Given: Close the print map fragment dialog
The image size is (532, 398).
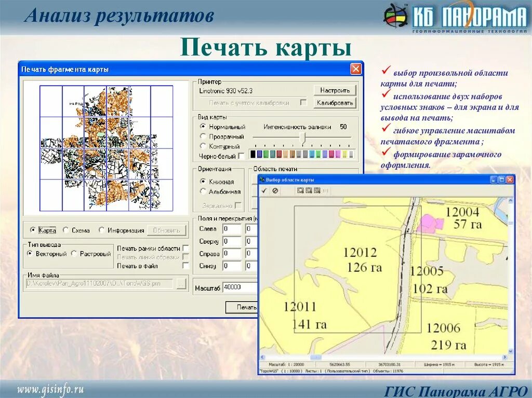Looking at the screenshot, I should [x=355, y=69].
